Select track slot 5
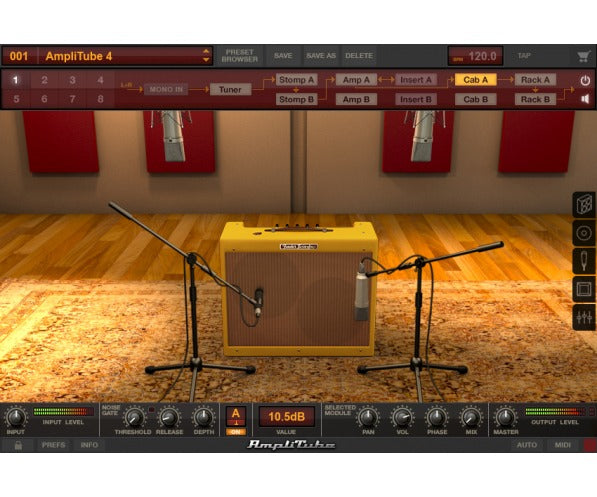Viewport: 597px width, 497px height. pos(16,99)
